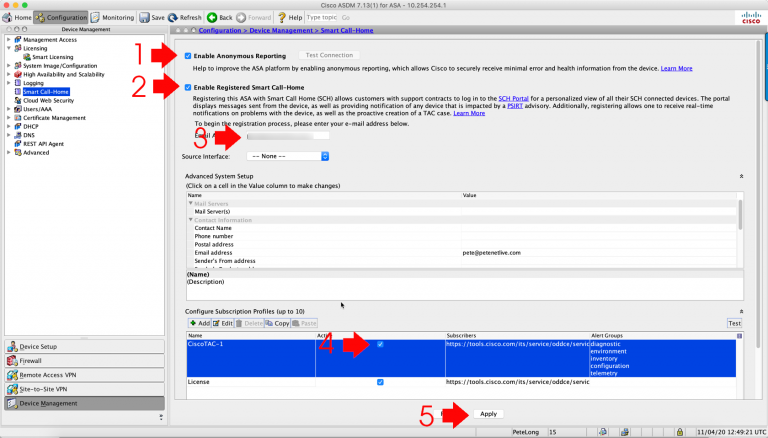Toggle Active checkbox for CiscoTAC-1 profile

coord(380,344)
